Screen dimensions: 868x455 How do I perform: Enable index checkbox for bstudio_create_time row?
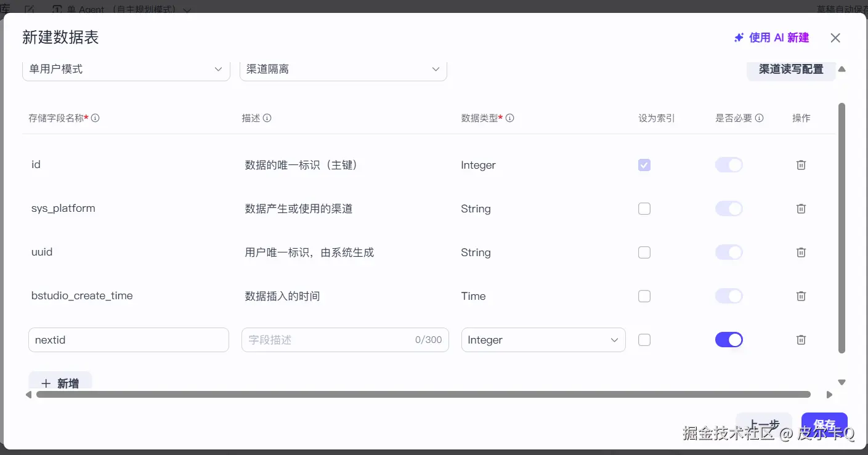coord(644,296)
